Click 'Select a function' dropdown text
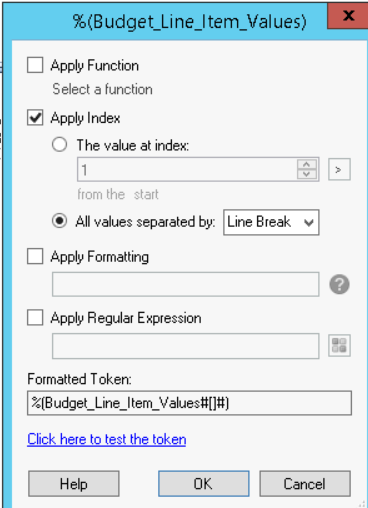 pos(102,89)
